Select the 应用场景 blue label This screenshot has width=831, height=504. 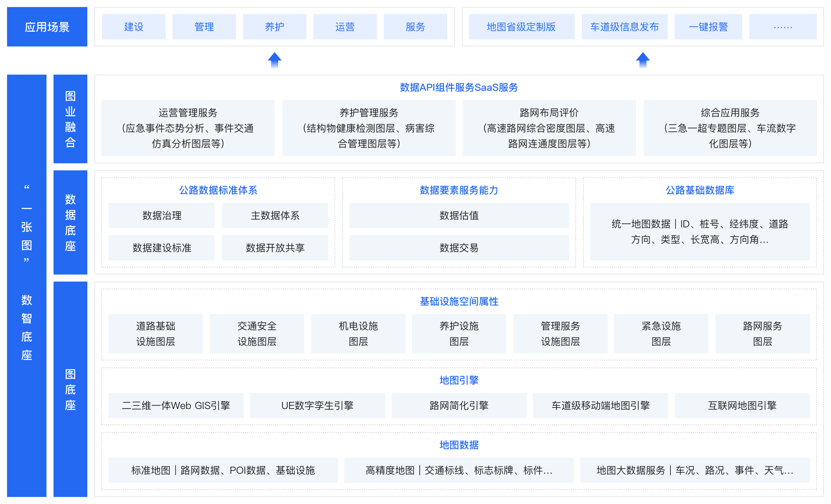tap(47, 27)
